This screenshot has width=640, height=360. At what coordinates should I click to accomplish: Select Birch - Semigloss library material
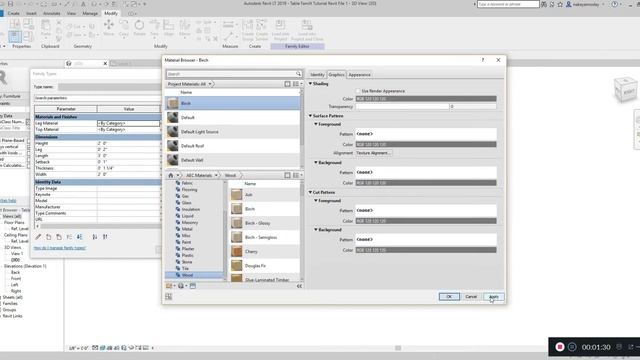point(264,237)
